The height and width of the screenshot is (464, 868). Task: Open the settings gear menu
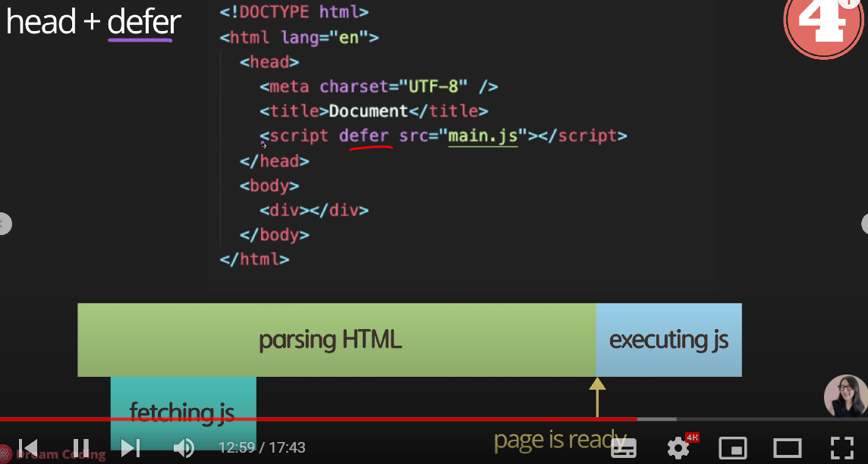pos(678,447)
